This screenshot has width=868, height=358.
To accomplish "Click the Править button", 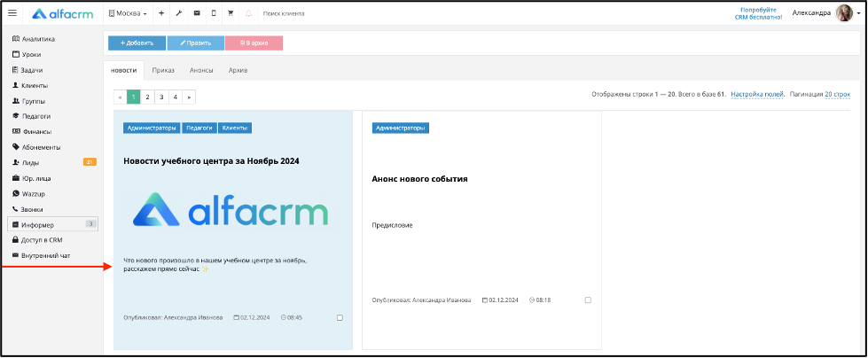I will [195, 43].
